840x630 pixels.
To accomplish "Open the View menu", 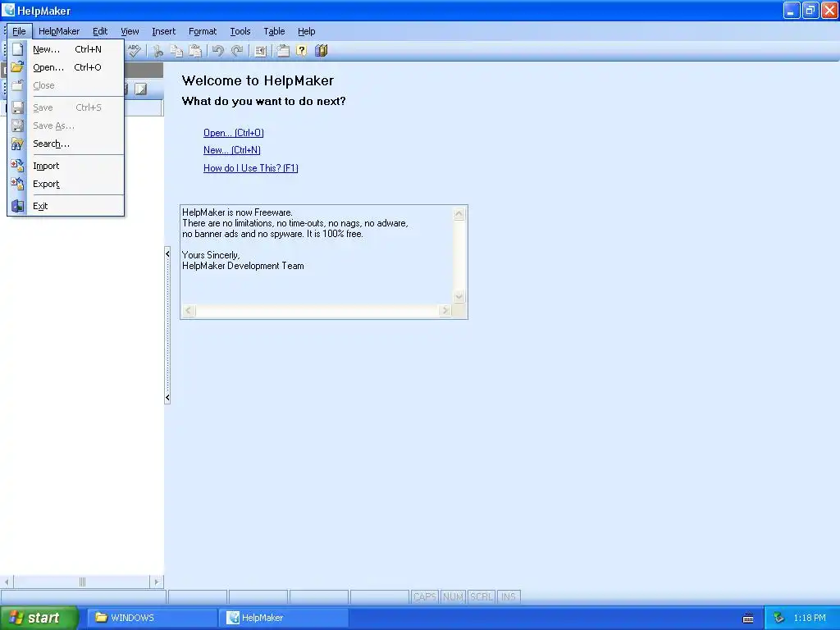I will pos(130,31).
